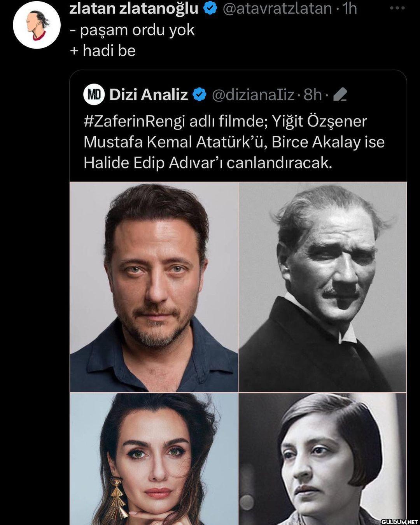Click quoted tweet text mentioning Halide Edip Adıvar
420x525 pixels.
click(x=208, y=163)
